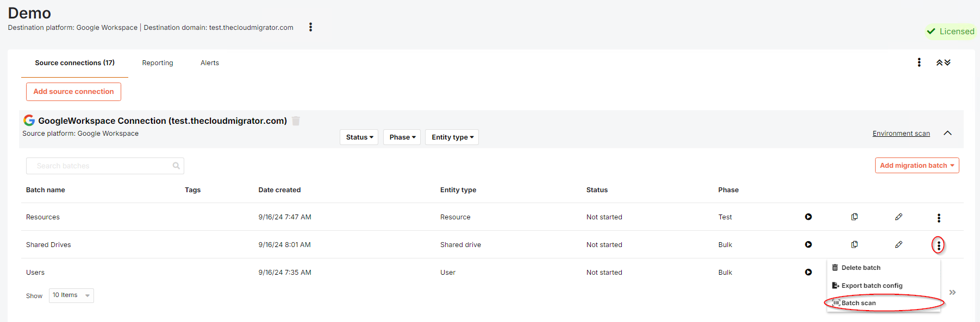Click the Test phase cell
This screenshot has height=322, width=980.
(725, 217)
